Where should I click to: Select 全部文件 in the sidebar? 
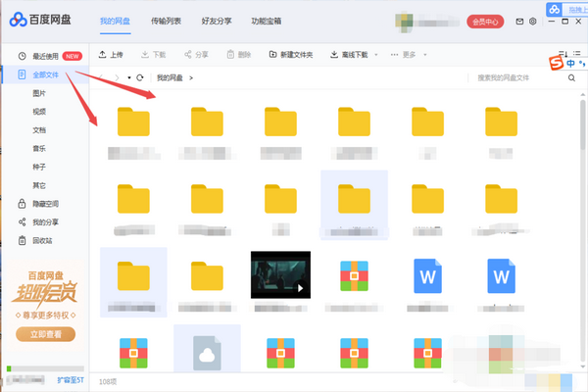[x=45, y=74]
